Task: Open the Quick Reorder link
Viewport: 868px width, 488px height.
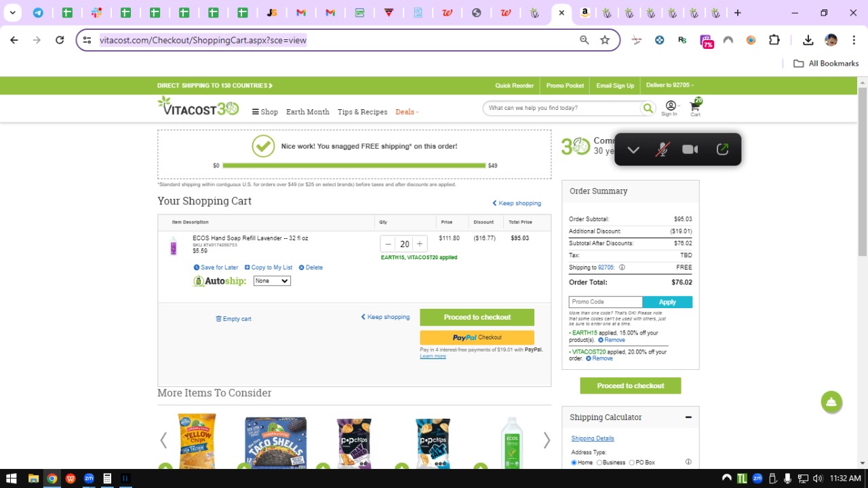Action: click(x=514, y=86)
